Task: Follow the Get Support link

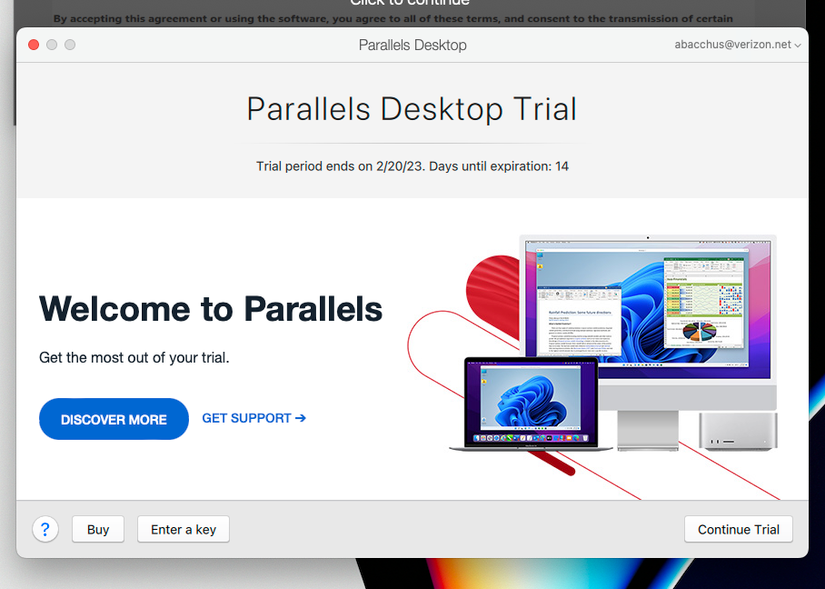Action: 254,418
